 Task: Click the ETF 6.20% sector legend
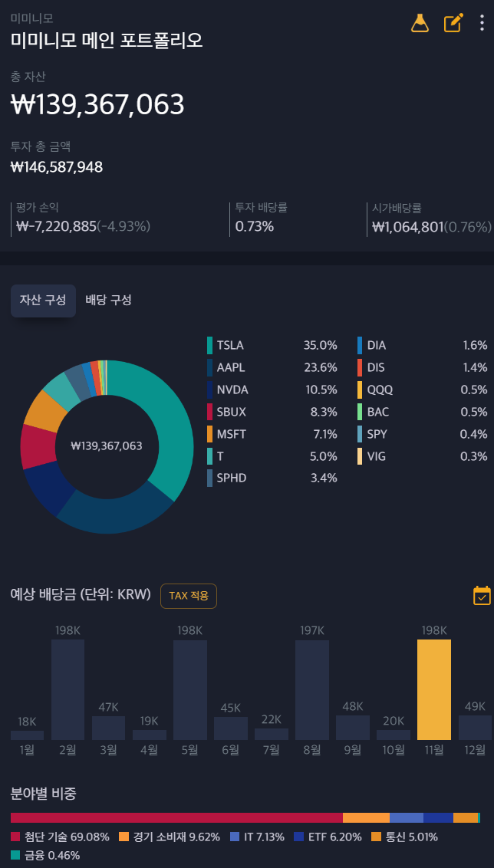pyautogui.click(x=328, y=837)
